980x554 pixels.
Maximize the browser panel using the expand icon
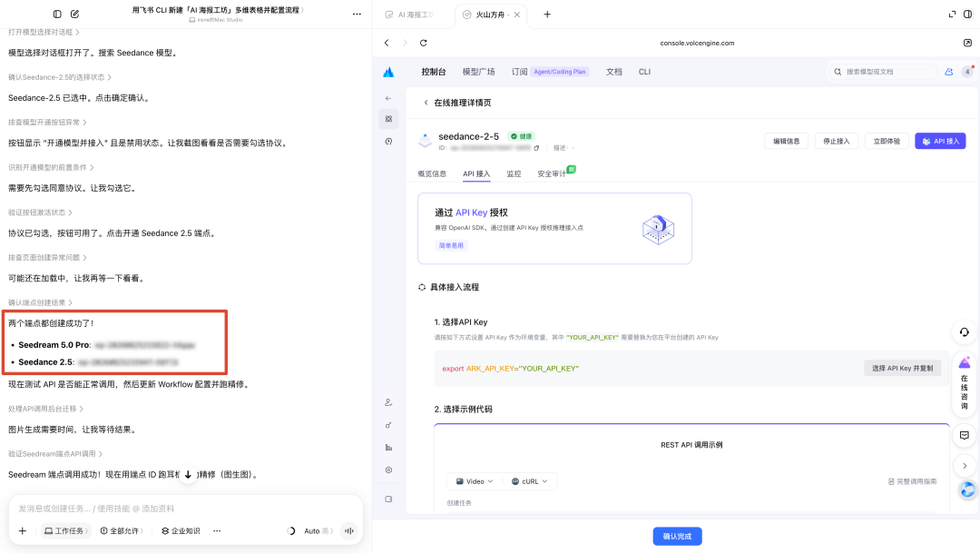(952, 15)
